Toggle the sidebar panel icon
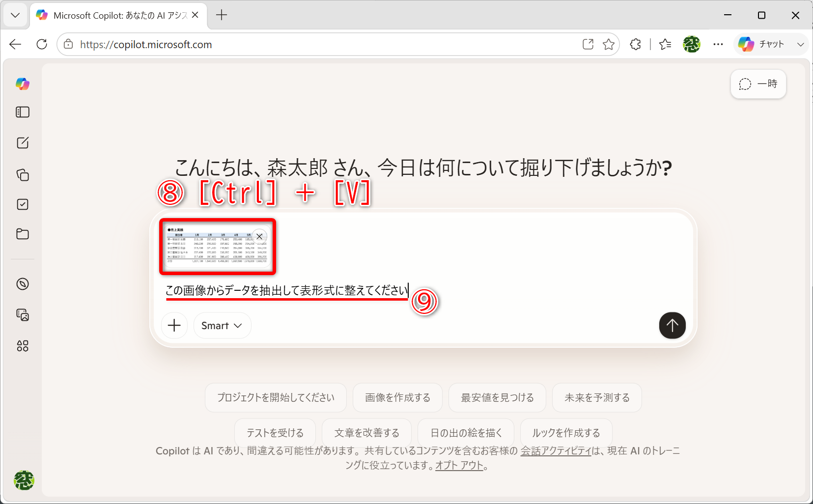Image resolution: width=813 pixels, height=504 pixels. [x=23, y=112]
